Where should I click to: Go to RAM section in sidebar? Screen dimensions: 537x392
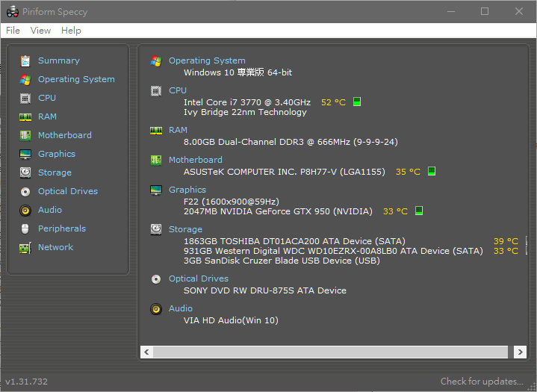[47, 116]
